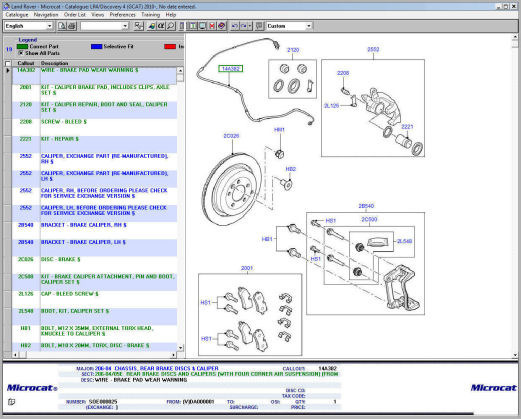Viewport: 521px width, 419px height.
Task: Click the printer toolbar icon
Action: [x=72, y=26]
